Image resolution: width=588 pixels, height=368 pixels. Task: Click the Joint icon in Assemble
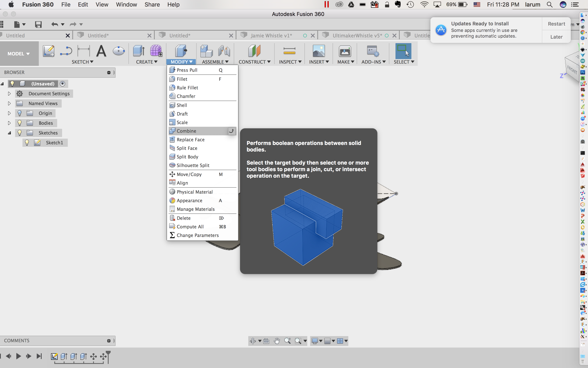224,51
